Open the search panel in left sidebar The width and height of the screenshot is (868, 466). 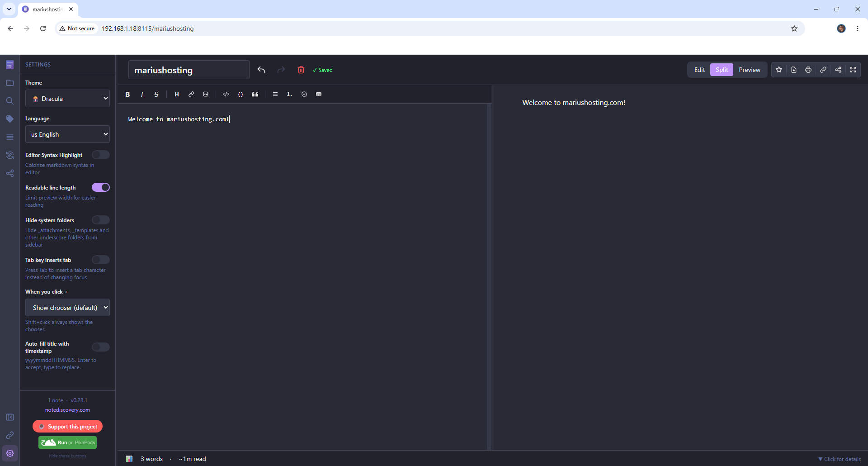[10, 101]
